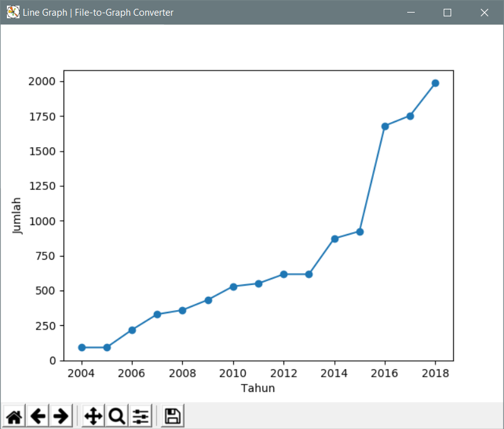Close the Line Graph window

pyautogui.click(x=485, y=12)
